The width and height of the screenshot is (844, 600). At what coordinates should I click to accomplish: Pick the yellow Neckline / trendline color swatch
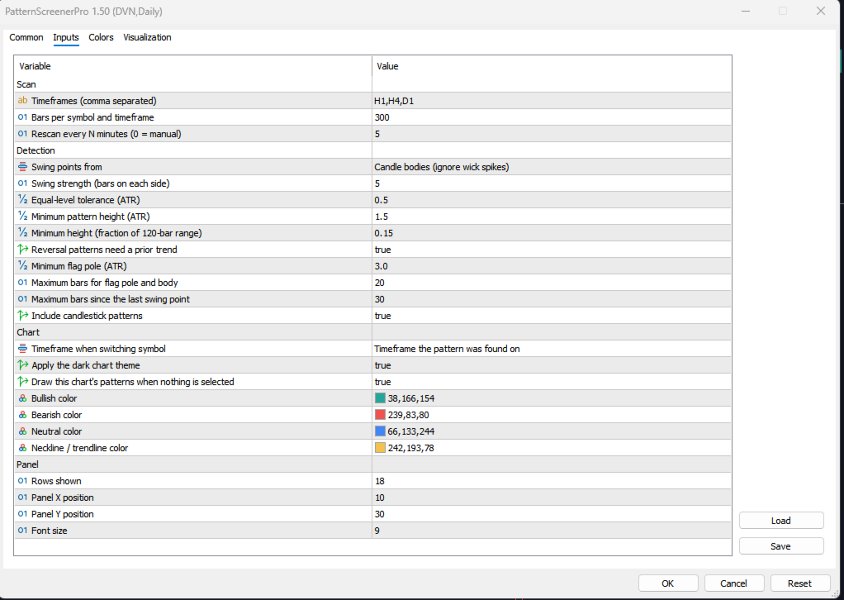click(x=380, y=448)
